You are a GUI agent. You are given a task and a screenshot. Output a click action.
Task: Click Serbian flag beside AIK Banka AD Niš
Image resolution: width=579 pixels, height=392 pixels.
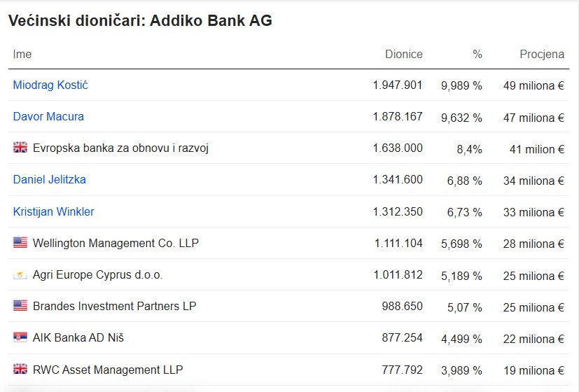(x=20, y=337)
